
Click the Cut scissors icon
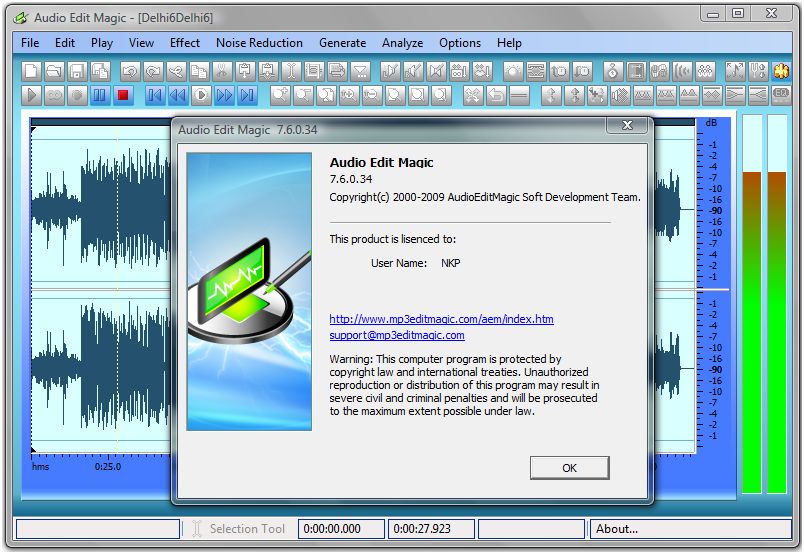tap(222, 71)
